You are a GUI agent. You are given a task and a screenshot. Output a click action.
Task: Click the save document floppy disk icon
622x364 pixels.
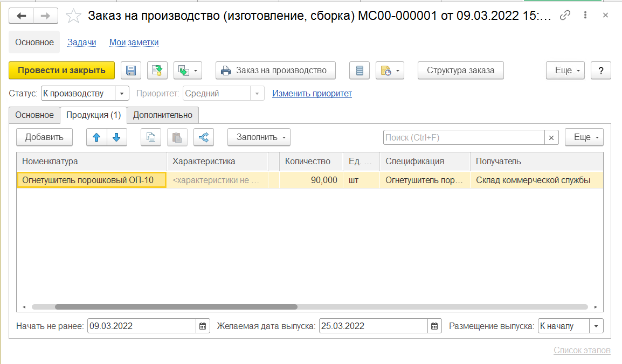coord(131,71)
